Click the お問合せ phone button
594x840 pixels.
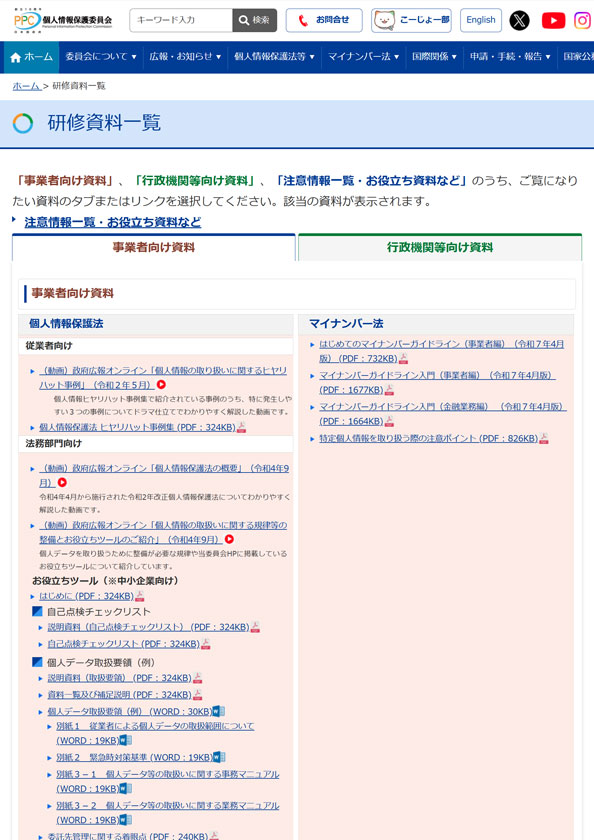[324, 20]
